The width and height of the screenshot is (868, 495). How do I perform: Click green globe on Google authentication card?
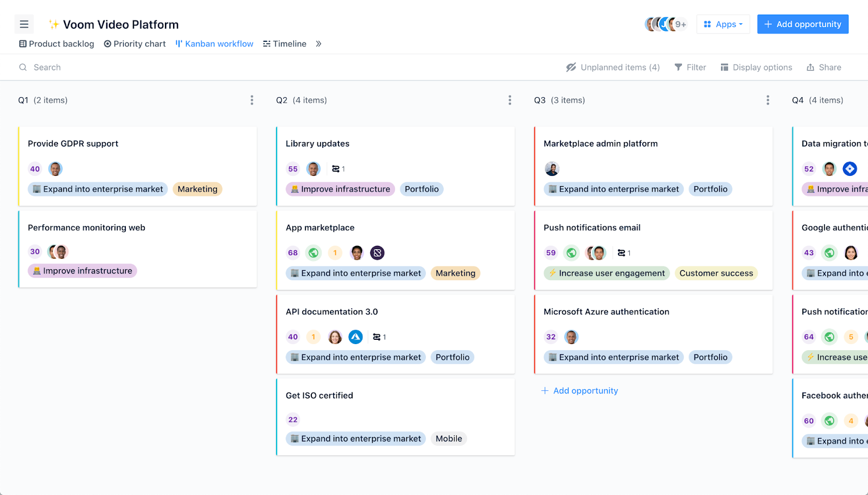point(829,253)
